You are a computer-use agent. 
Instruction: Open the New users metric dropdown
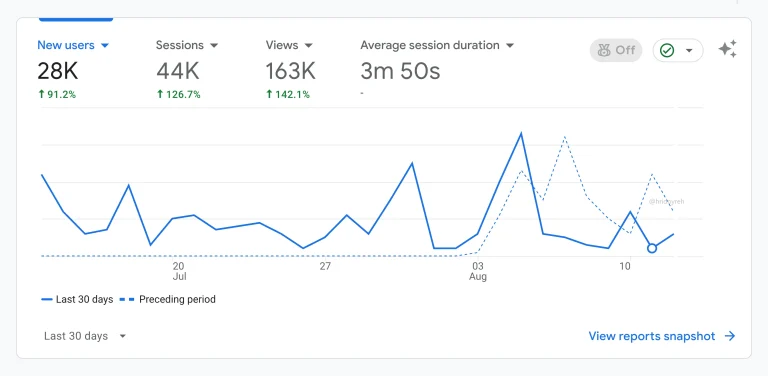pyautogui.click(x=73, y=45)
